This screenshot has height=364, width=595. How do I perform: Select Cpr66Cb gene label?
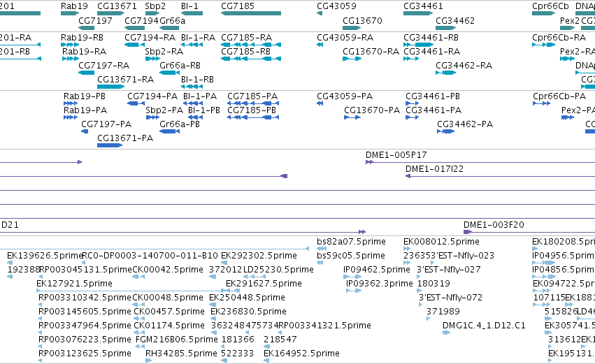click(550, 6)
